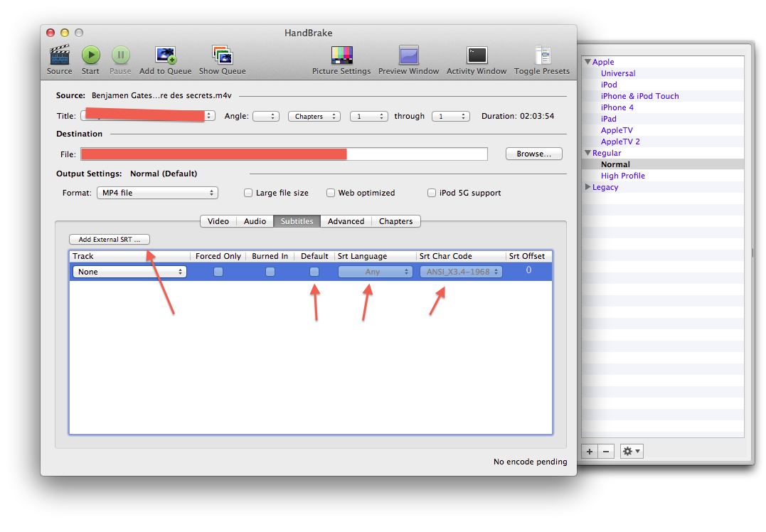
Task: Click the Srt Offset column header
Action: point(529,256)
